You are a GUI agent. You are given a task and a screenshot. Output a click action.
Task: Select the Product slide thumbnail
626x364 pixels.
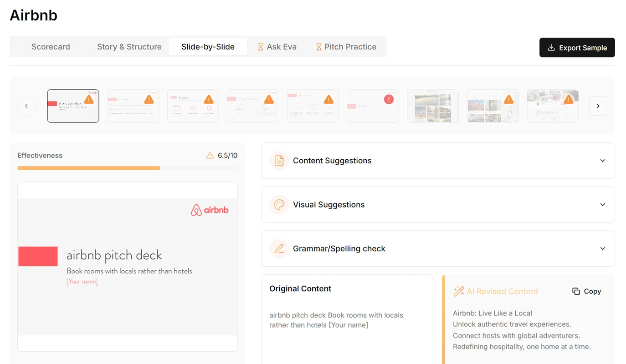click(373, 106)
